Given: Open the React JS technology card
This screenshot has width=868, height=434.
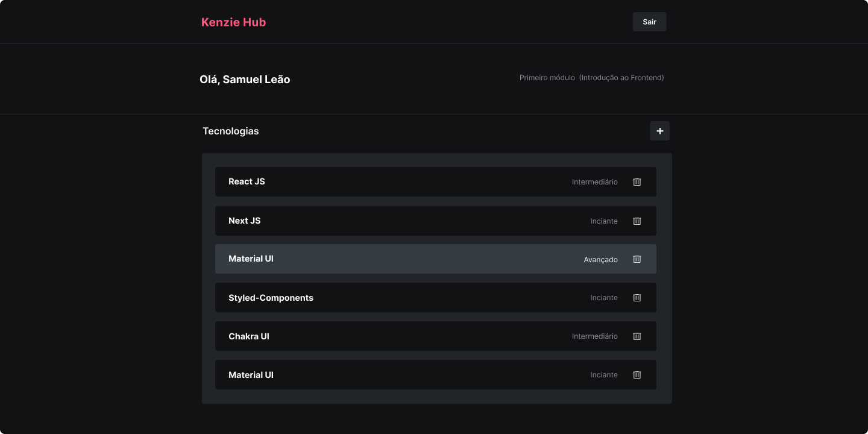Looking at the screenshot, I should coord(436,181).
